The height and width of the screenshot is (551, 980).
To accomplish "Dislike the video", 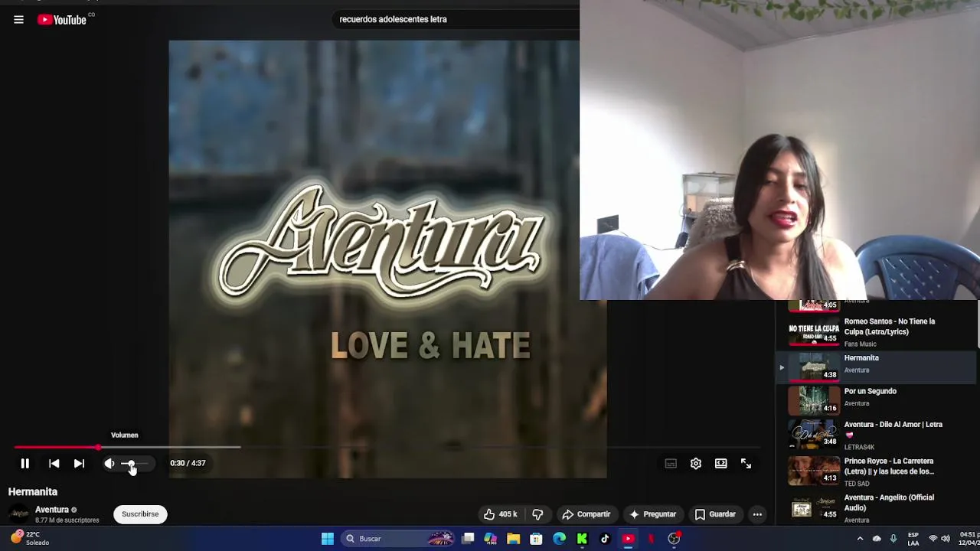I will 537,514.
